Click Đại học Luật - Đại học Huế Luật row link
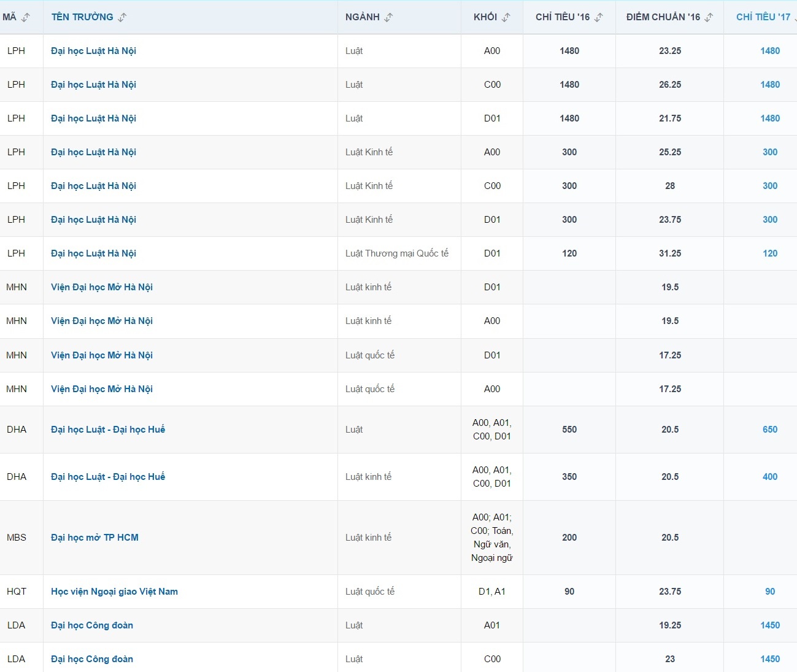The height and width of the screenshot is (672, 797). point(108,430)
